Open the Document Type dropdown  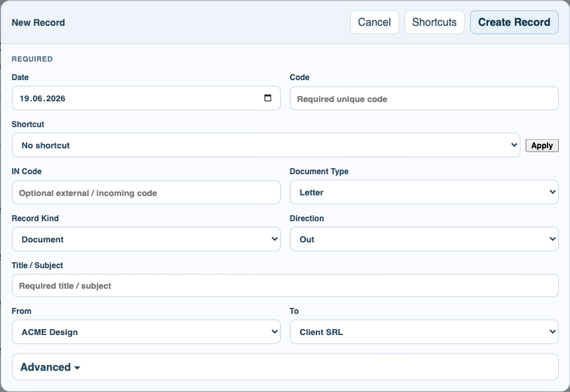coord(424,192)
